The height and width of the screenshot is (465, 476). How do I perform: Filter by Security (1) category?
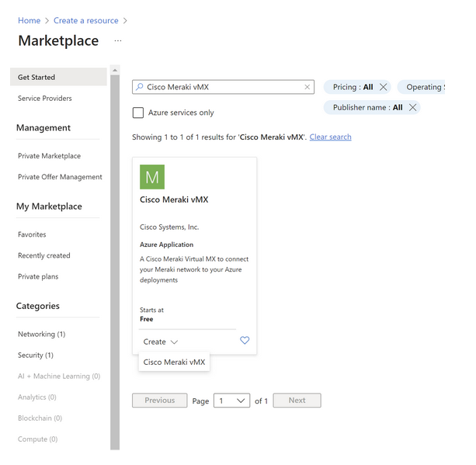pos(36,355)
